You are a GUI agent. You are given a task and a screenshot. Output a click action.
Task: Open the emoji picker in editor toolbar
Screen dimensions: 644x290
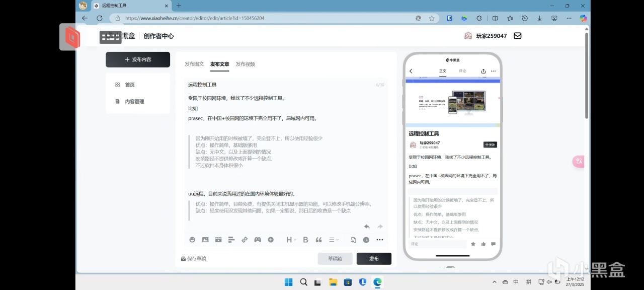[x=192, y=240]
